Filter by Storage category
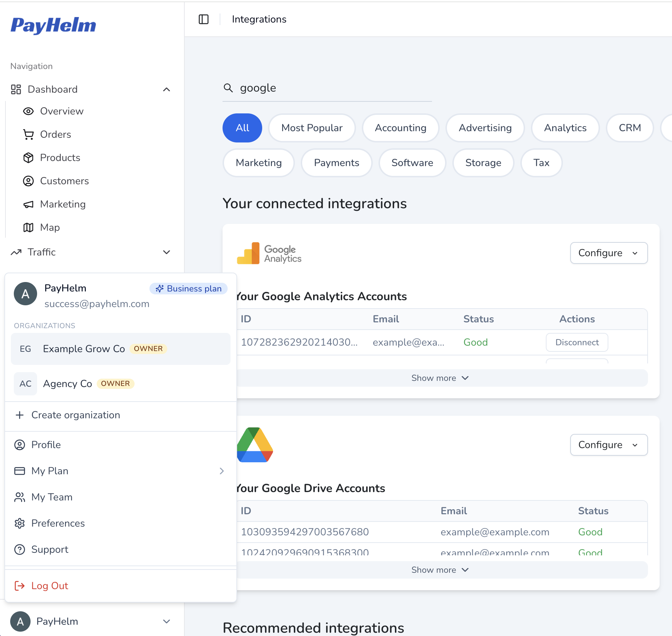Image resolution: width=672 pixels, height=636 pixels. click(x=483, y=163)
